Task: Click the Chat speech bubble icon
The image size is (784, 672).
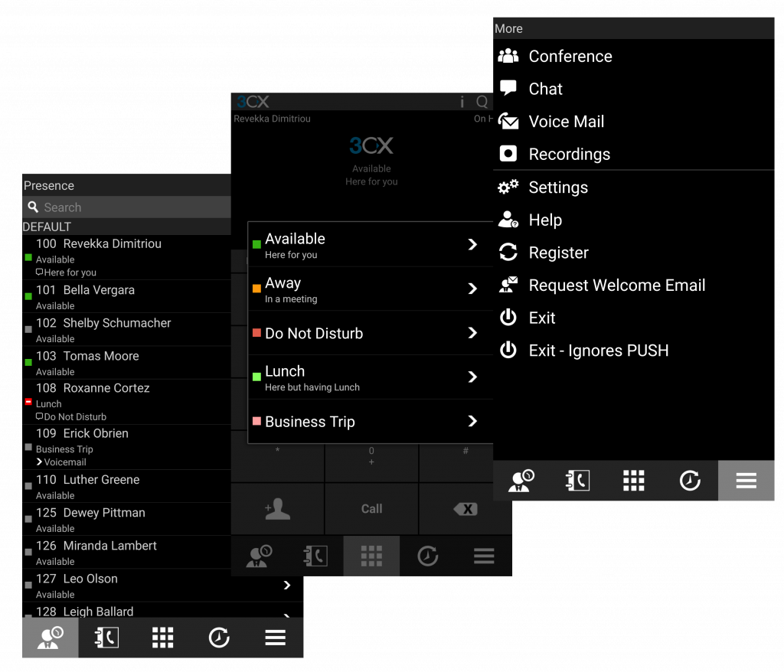Action: click(508, 88)
